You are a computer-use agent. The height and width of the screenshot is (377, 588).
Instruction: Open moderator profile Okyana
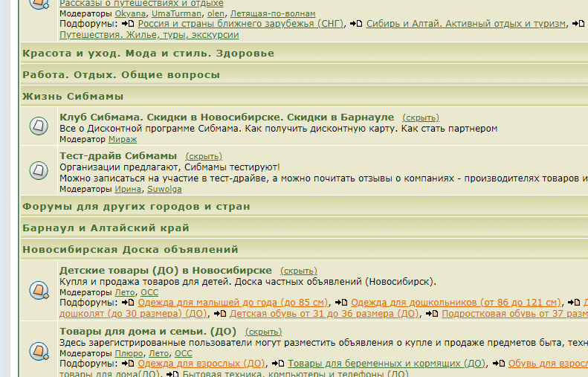[130, 13]
